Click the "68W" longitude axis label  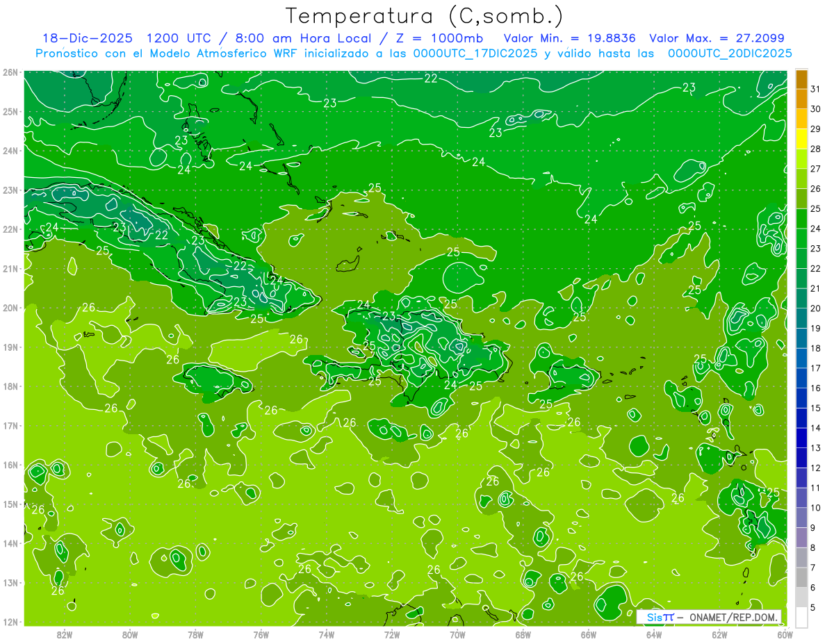[523, 634]
